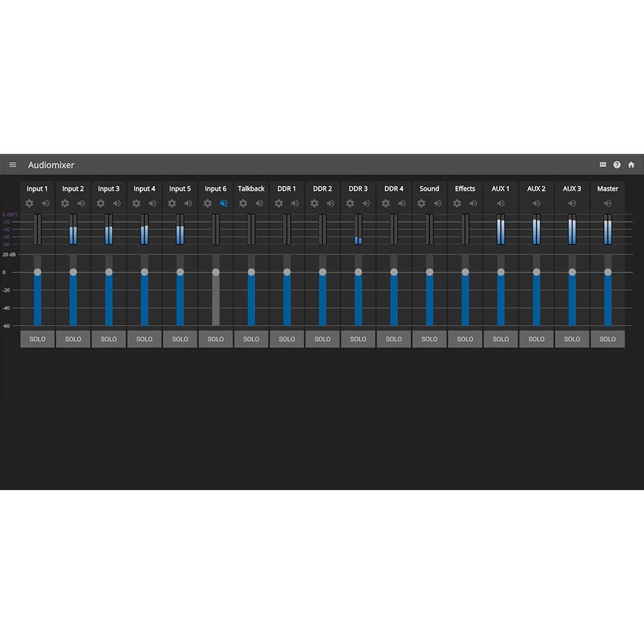Open DDR 1 channel settings gear
Viewport: 644px width, 644px height.
pos(278,203)
